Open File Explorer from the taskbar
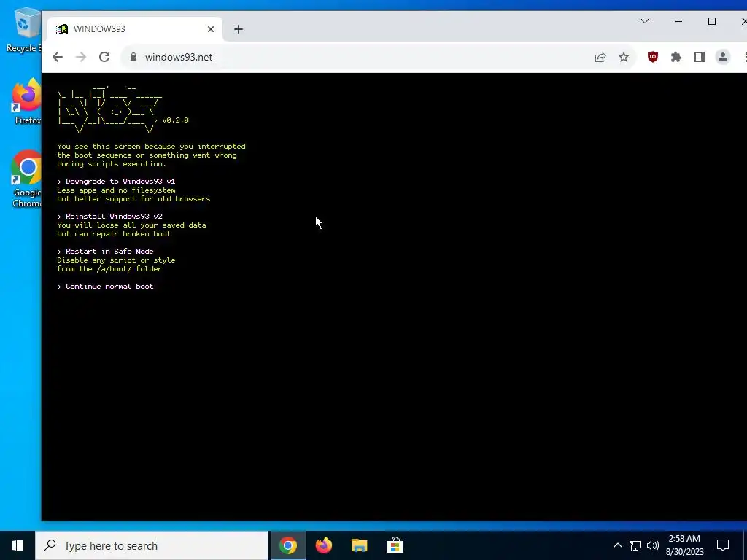This screenshot has height=560, width=747. (x=359, y=545)
